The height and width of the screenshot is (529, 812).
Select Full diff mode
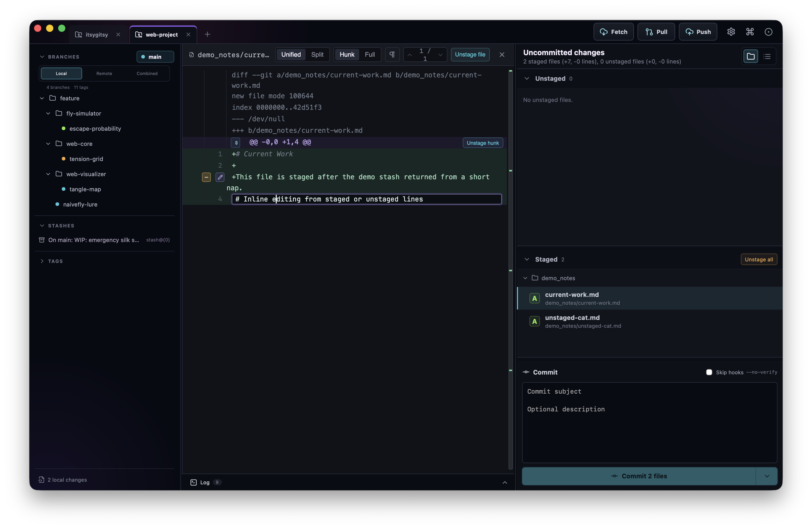[370, 55]
